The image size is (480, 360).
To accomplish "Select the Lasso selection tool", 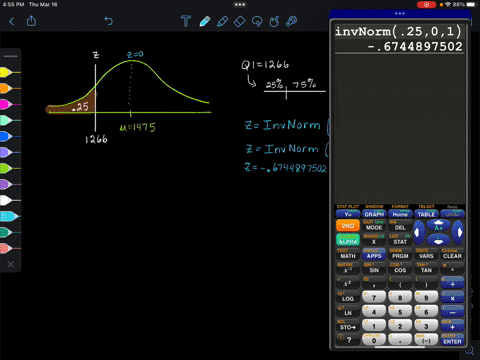I will pos(257,22).
